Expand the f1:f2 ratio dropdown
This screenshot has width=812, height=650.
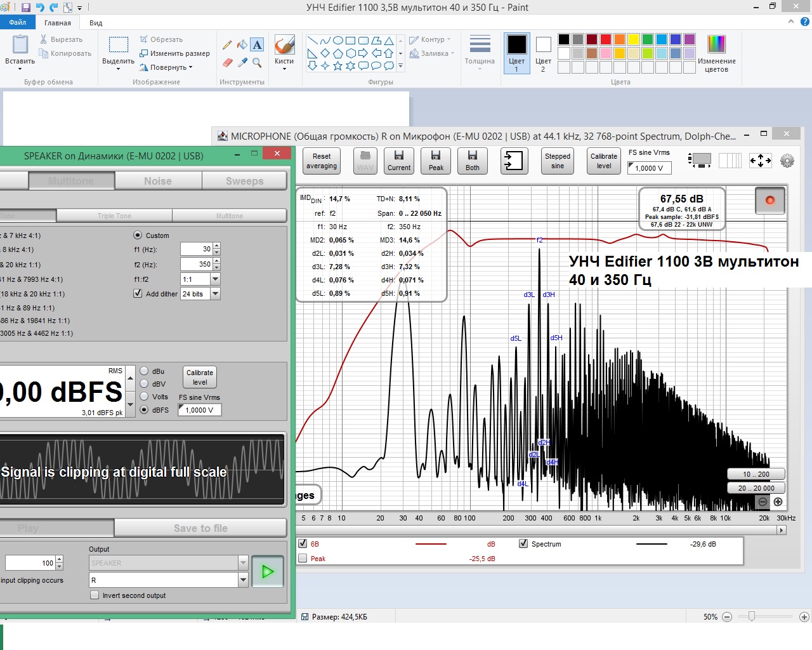tap(215, 279)
